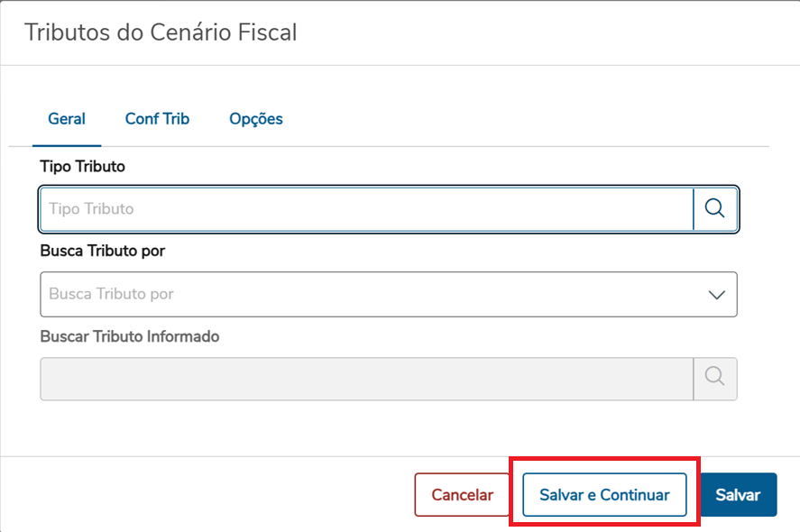Go to the Opções tab

pos(256,119)
